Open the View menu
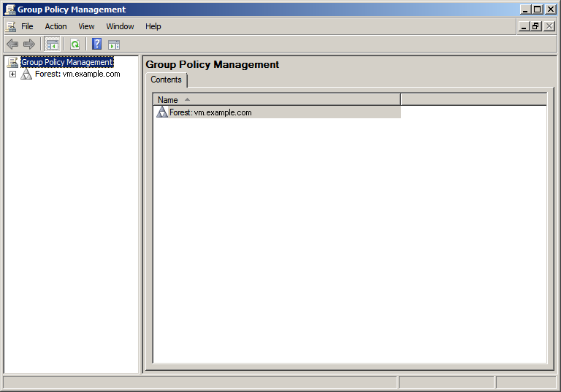The image size is (561, 392). (x=87, y=26)
